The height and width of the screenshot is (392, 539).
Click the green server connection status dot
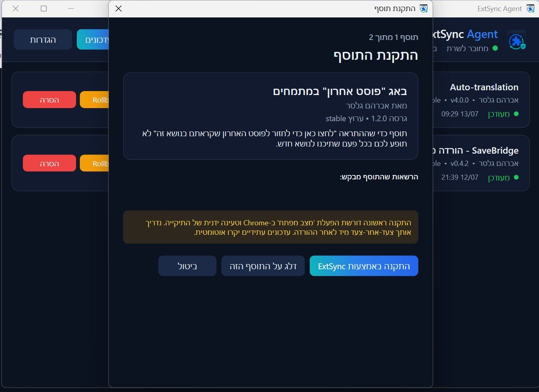[495, 48]
